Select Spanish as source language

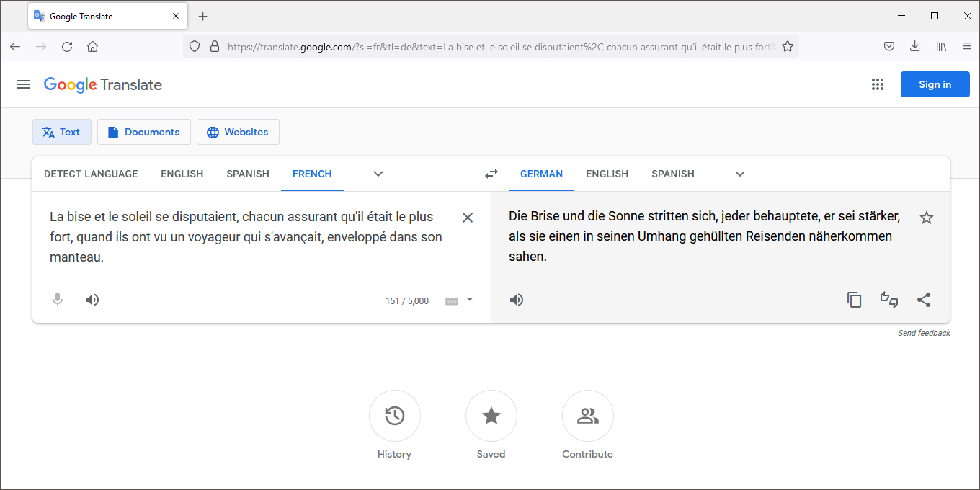tap(248, 174)
